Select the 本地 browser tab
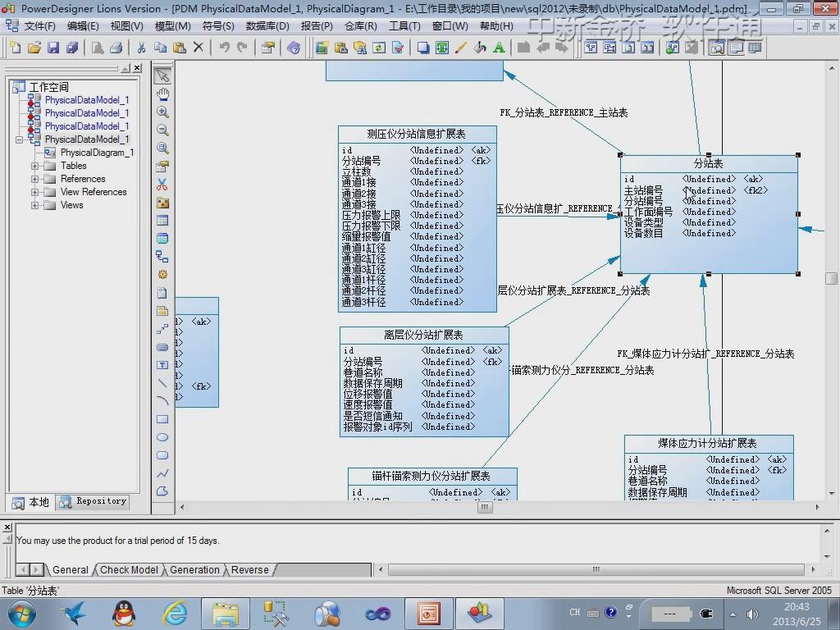This screenshot has height=630, width=840. (x=31, y=502)
